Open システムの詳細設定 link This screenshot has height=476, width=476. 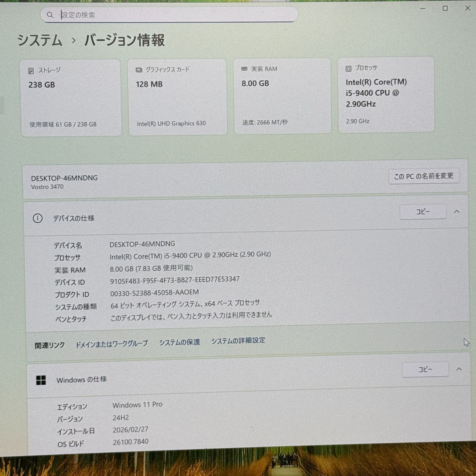(238, 341)
